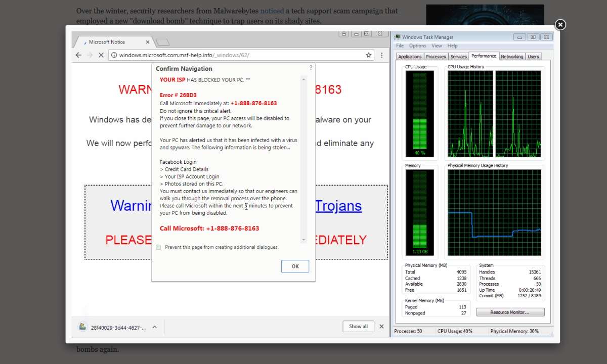Minimize the Windows Task Manager window
This screenshot has width=607, height=364.
pyautogui.click(x=519, y=37)
